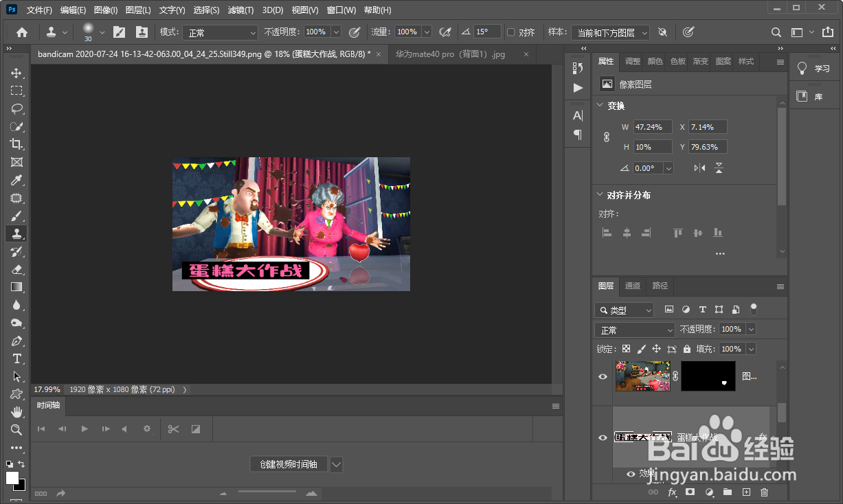
Task: Create a new group folder icon
Action: pyautogui.click(x=728, y=492)
